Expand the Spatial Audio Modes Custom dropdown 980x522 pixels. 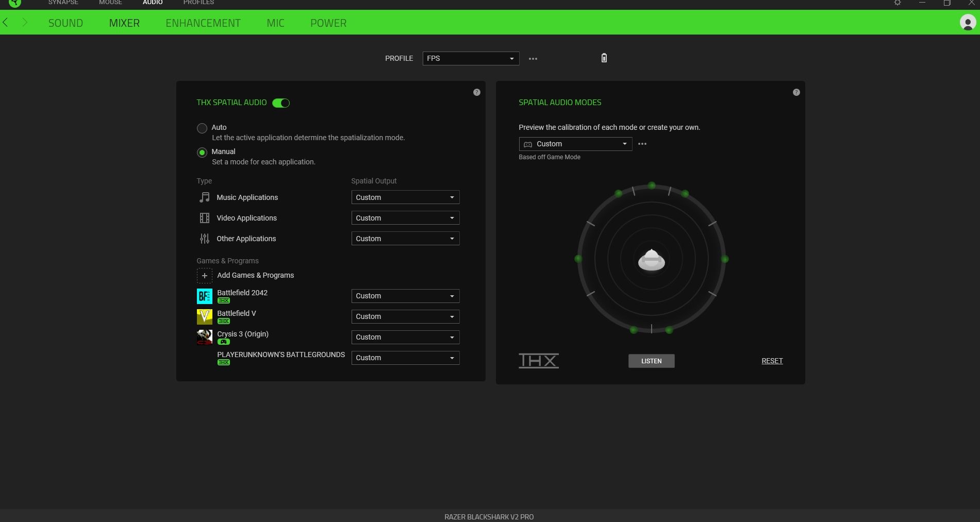[575, 144]
